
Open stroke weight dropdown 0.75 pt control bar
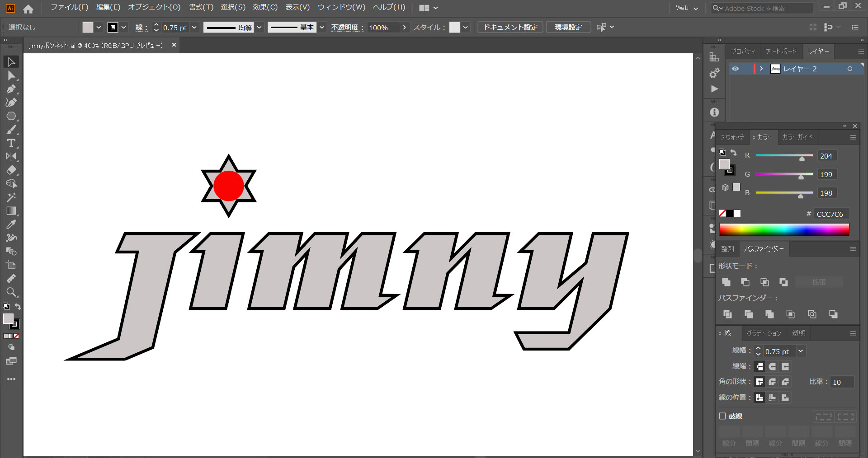click(194, 27)
